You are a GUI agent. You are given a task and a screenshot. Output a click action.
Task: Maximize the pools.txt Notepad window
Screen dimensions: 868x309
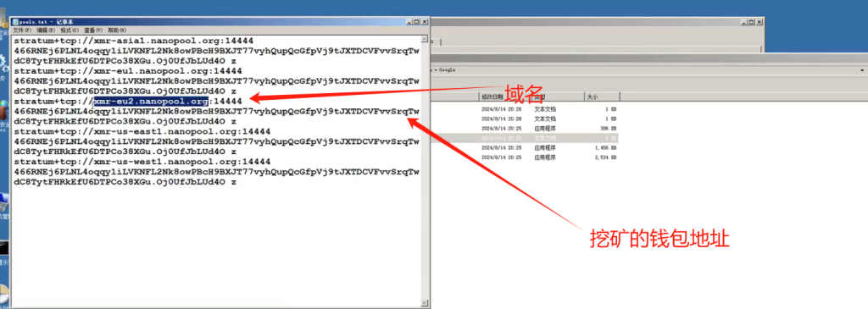417,22
